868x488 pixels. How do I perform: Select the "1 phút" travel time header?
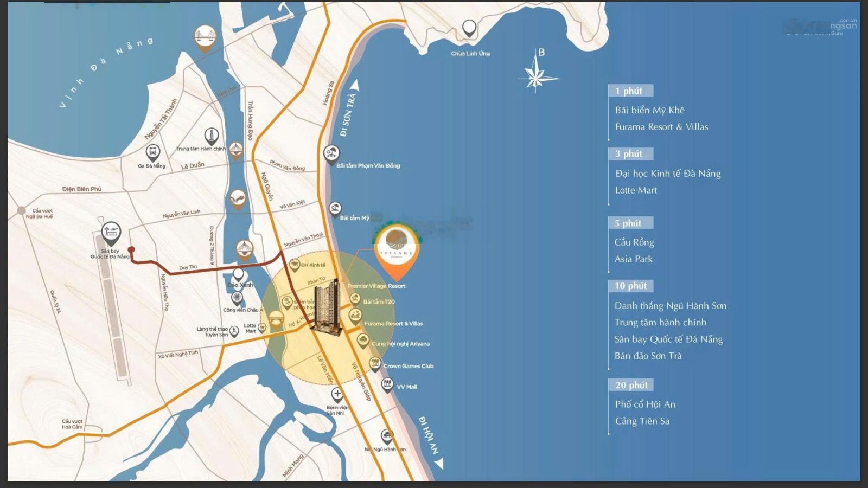click(x=630, y=91)
